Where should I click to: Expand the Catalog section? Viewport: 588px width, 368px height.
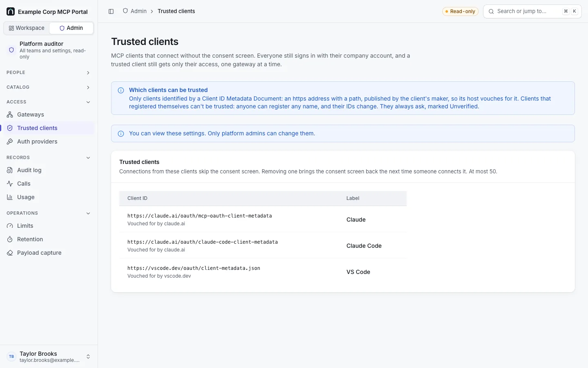pos(49,87)
